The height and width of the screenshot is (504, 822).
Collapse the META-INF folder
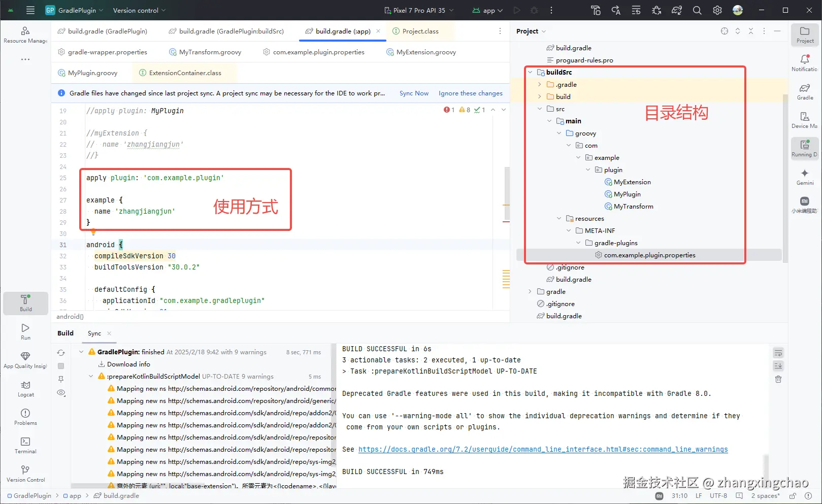pos(569,230)
